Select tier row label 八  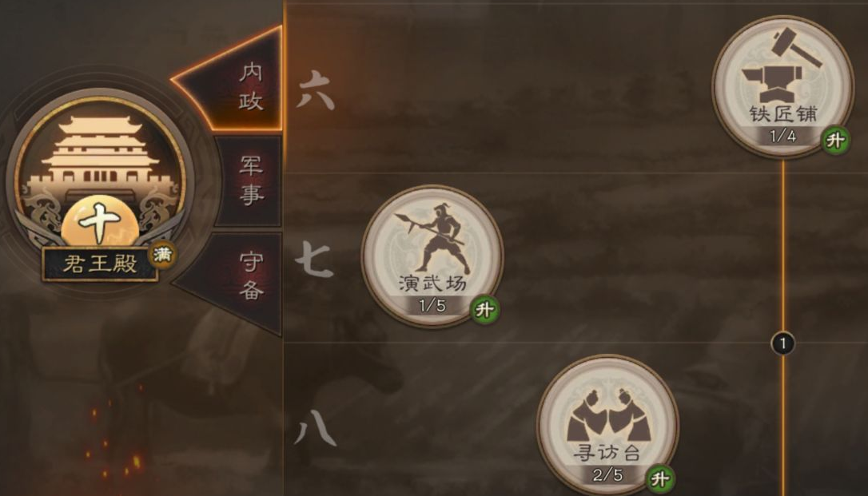(x=315, y=429)
